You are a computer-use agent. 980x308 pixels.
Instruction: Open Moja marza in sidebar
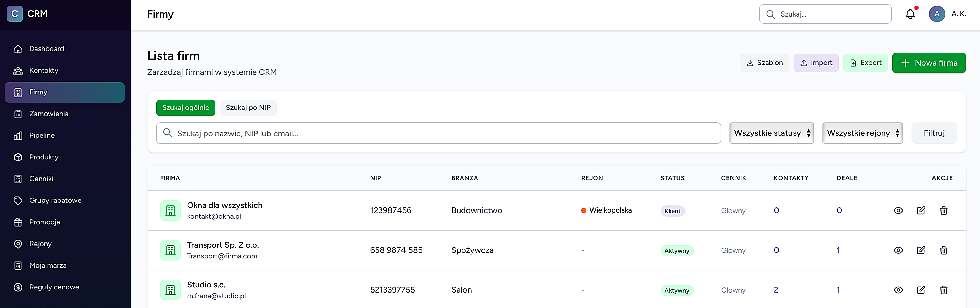(x=64, y=265)
